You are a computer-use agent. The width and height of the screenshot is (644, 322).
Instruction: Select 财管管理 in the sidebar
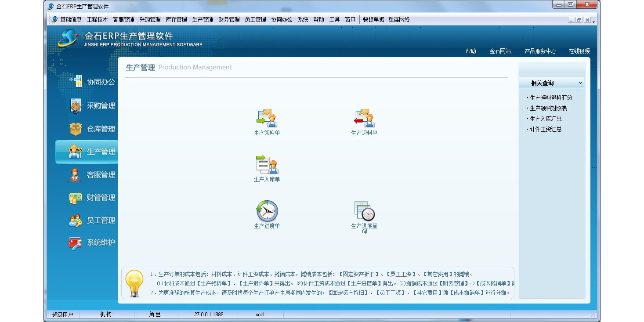[x=92, y=198]
